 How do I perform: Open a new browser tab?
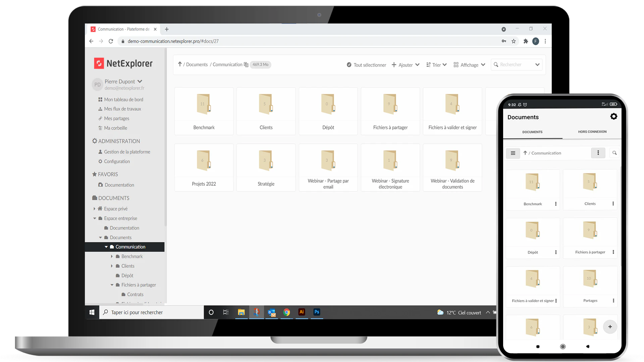(x=167, y=29)
